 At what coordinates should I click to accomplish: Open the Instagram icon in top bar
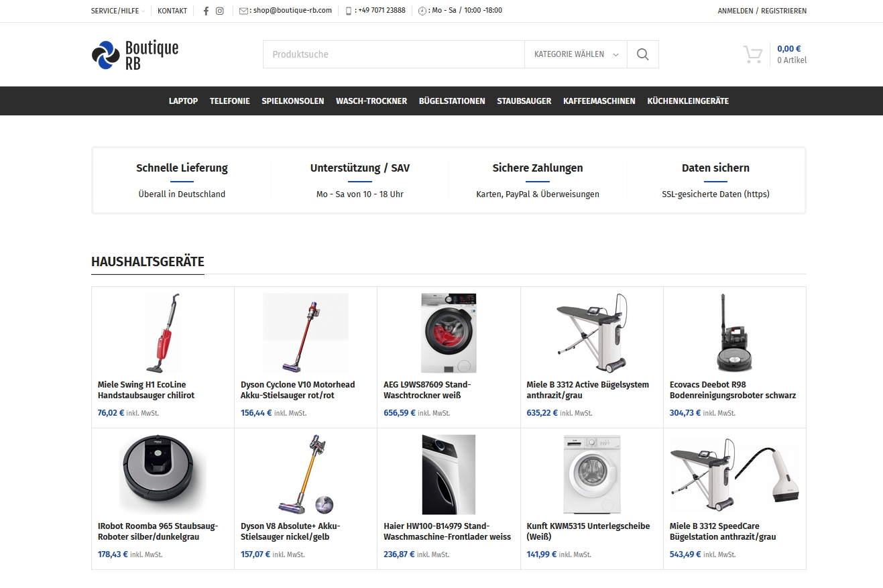(x=219, y=11)
